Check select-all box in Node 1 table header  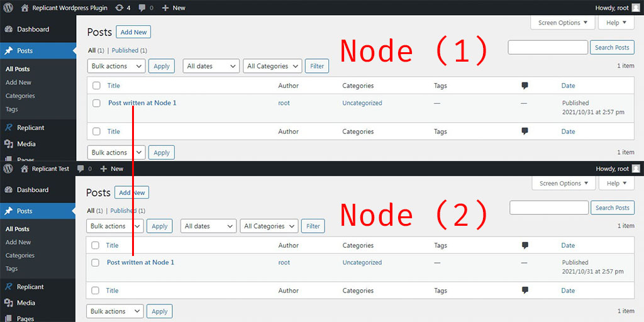tap(96, 86)
